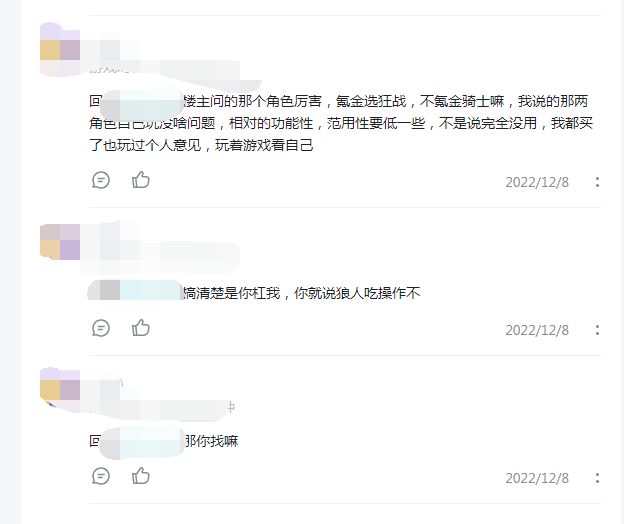Image resolution: width=624 pixels, height=524 pixels.
Task: Click the date under the 氪金选狂战 comment
Action: [x=537, y=182]
